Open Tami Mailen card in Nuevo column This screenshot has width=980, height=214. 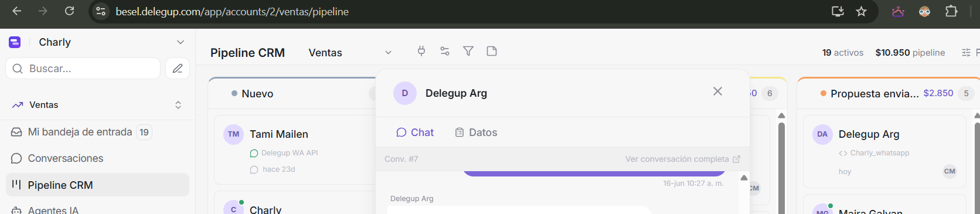(295, 150)
